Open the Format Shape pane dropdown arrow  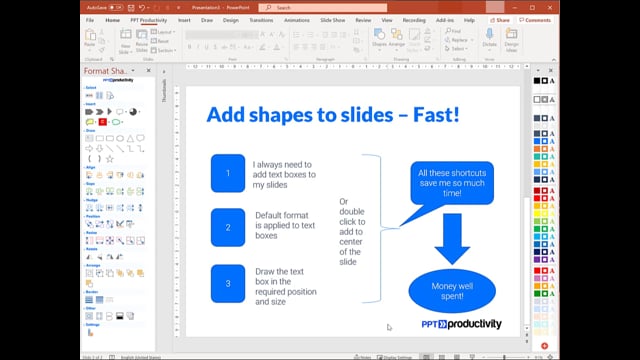coord(133,71)
